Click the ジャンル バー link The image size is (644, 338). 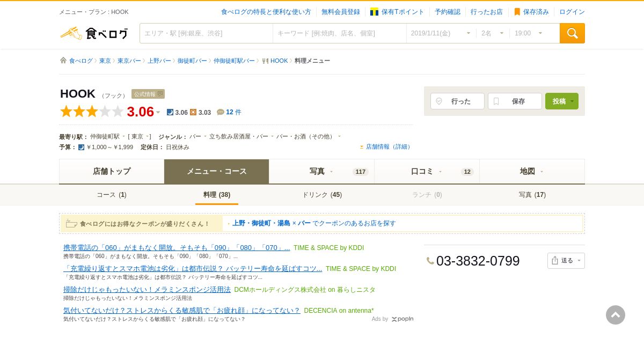point(195,136)
